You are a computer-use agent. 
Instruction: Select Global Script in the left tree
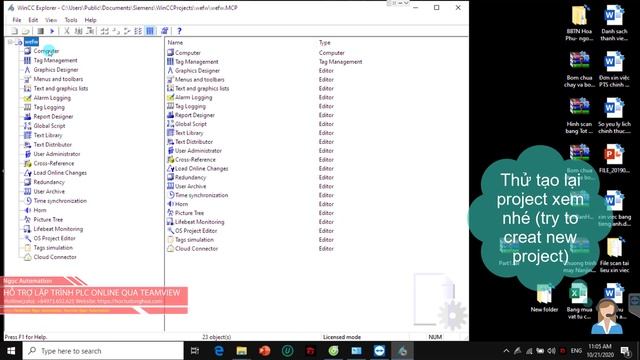click(49, 126)
